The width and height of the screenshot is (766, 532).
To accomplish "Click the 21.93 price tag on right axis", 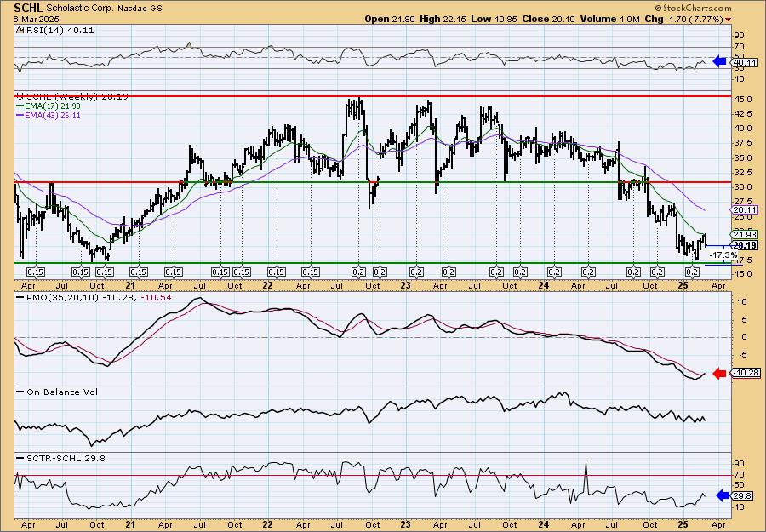I will coord(745,235).
